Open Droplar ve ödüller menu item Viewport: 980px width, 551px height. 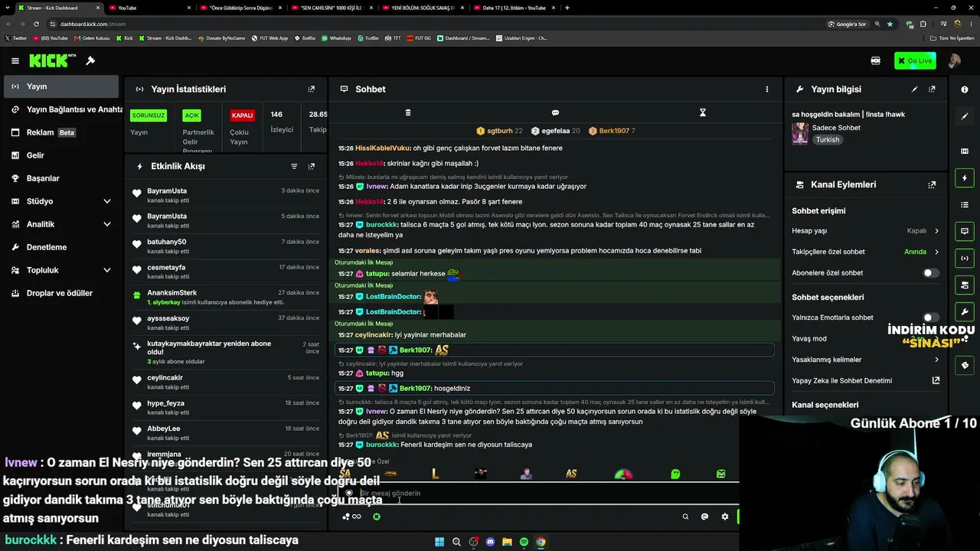pos(61,293)
